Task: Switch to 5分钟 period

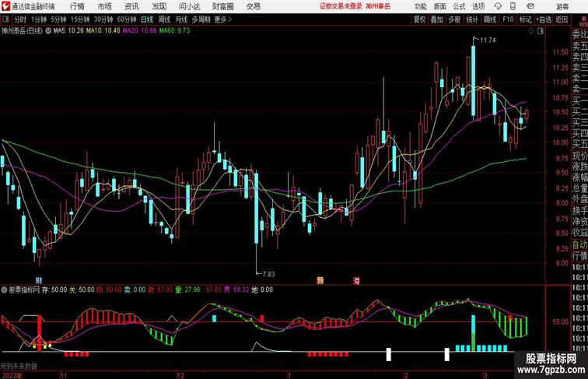Action: coord(58,19)
